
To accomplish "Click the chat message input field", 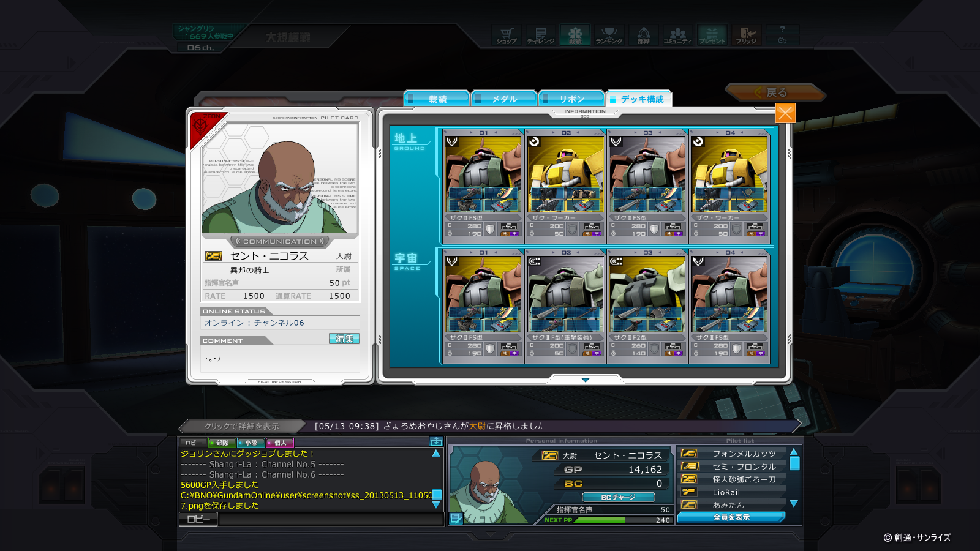I will click(331, 519).
